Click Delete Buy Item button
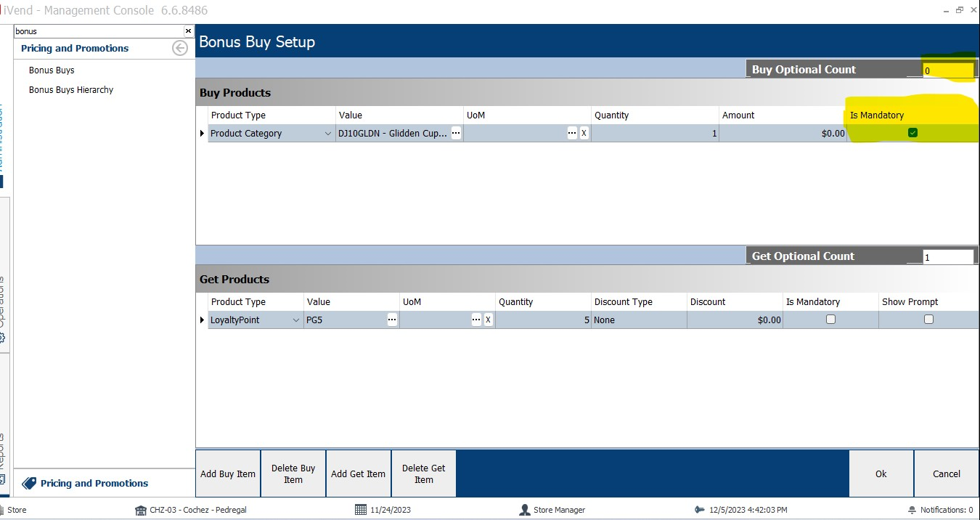The image size is (980, 520). (293, 474)
